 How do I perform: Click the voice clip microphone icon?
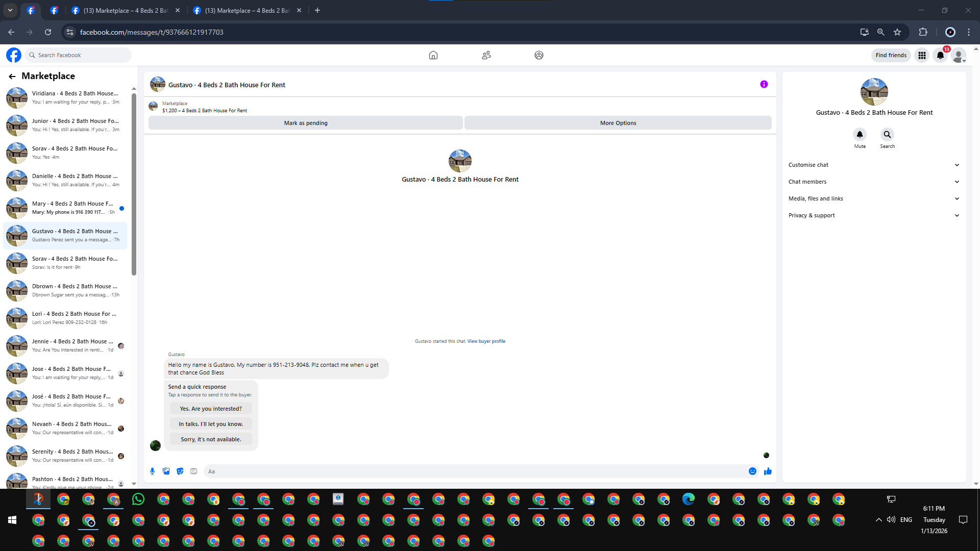tap(152, 471)
